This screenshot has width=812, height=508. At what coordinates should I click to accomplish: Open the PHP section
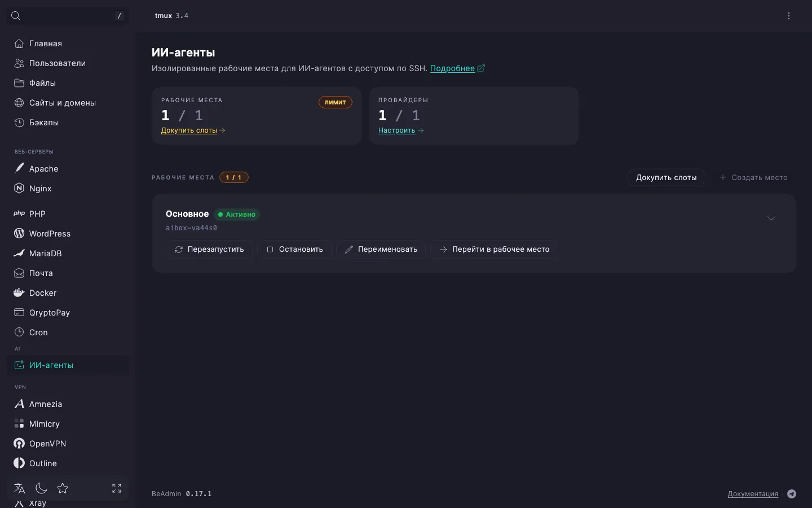click(68, 214)
